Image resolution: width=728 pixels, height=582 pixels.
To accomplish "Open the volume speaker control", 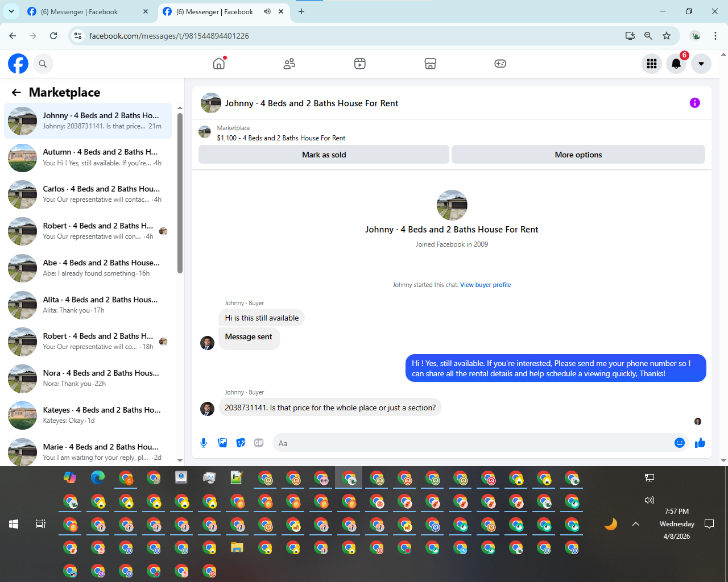I will (x=650, y=500).
